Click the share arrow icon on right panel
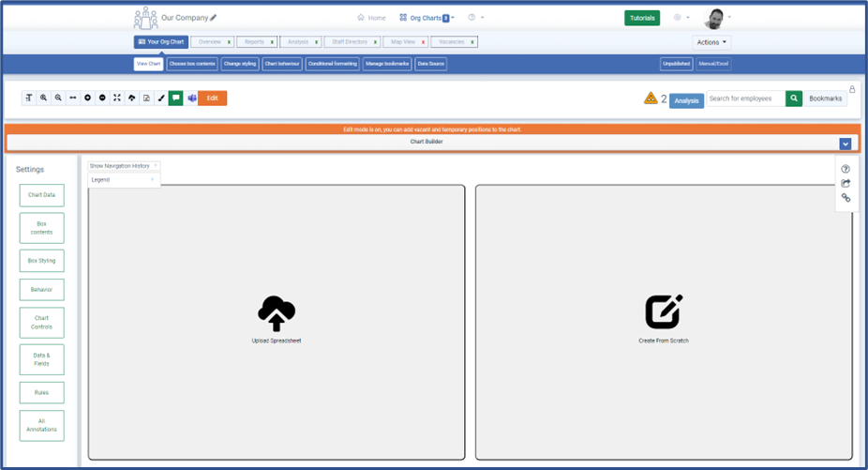Viewport: 868px width, 470px height. [x=846, y=184]
